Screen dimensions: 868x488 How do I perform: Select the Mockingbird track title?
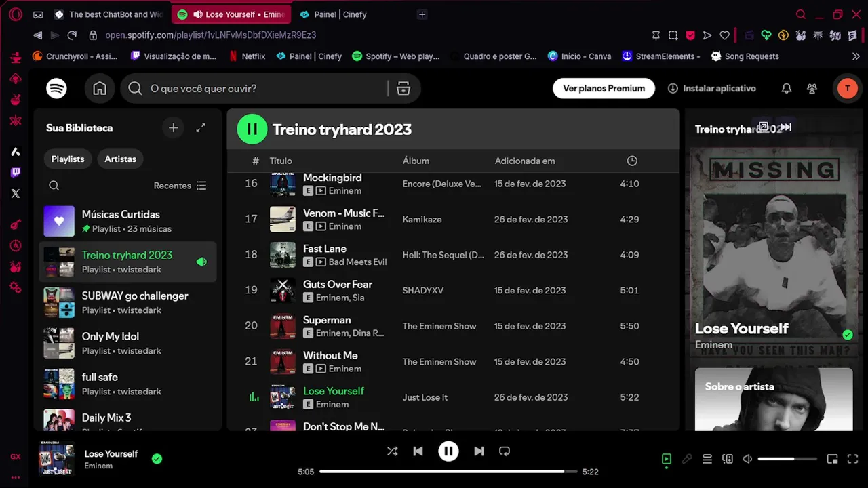(332, 178)
